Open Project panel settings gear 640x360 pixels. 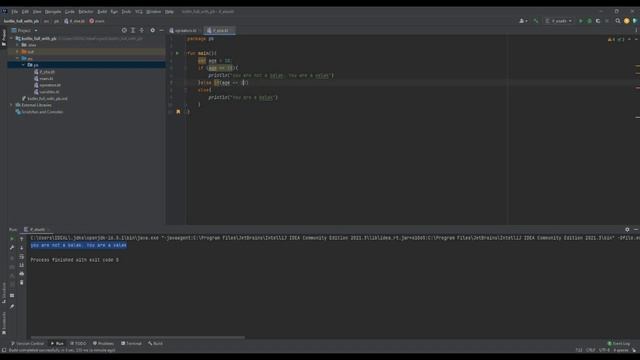click(x=153, y=30)
